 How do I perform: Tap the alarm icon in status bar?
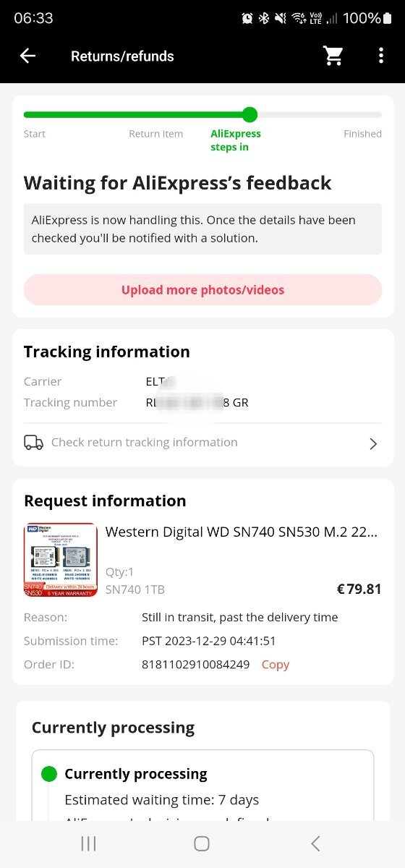247,18
